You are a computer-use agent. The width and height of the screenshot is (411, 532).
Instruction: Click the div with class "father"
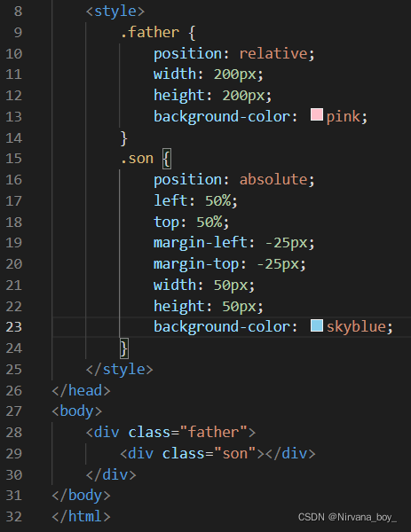pyautogui.click(x=170, y=433)
